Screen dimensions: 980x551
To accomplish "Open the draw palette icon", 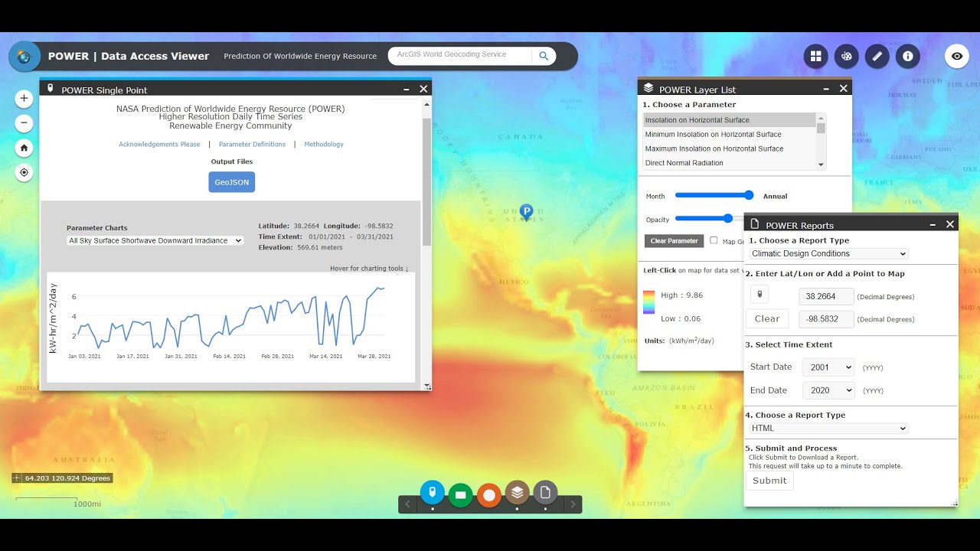I will (x=847, y=56).
